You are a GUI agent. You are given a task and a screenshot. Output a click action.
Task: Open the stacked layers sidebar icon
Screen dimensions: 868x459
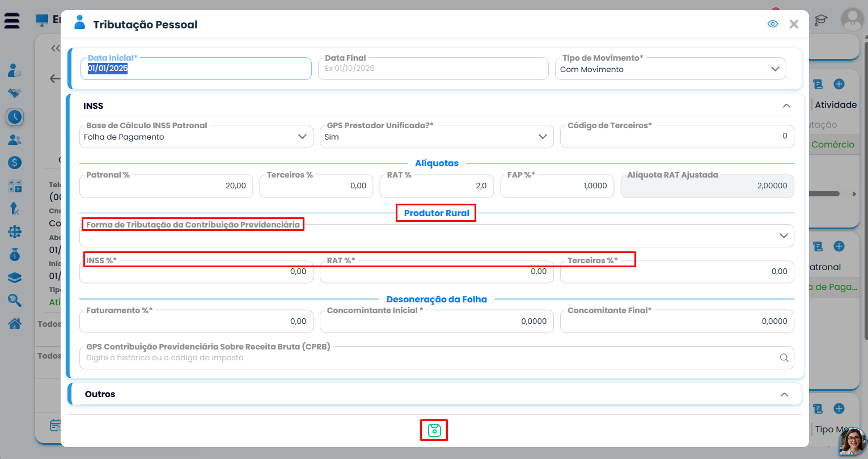pos(15,277)
